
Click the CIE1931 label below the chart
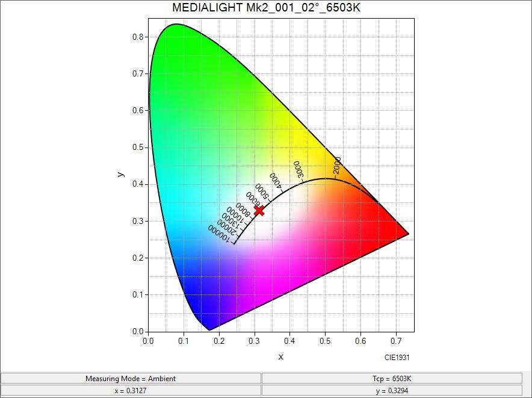pos(397,357)
